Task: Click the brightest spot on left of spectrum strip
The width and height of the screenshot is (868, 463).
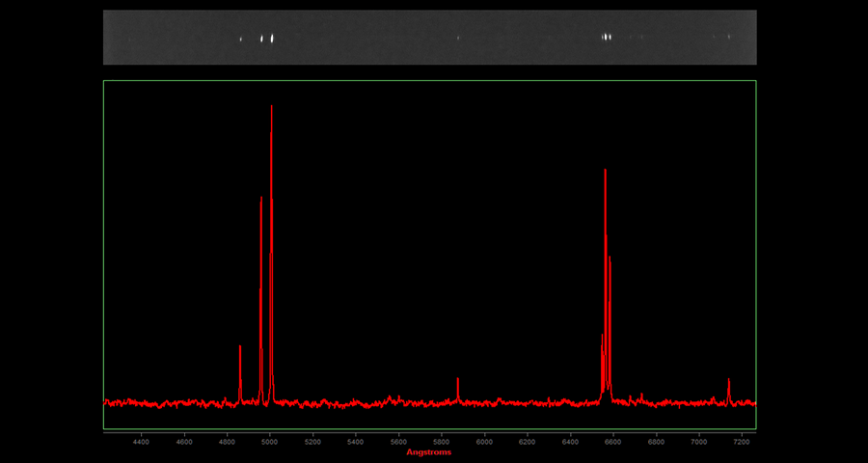Action: click(x=272, y=39)
